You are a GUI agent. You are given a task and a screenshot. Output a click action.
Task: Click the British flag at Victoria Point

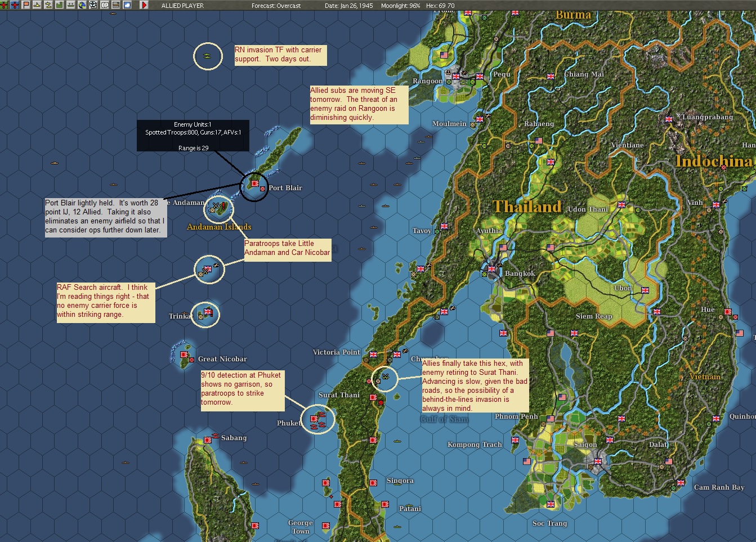coord(373,355)
